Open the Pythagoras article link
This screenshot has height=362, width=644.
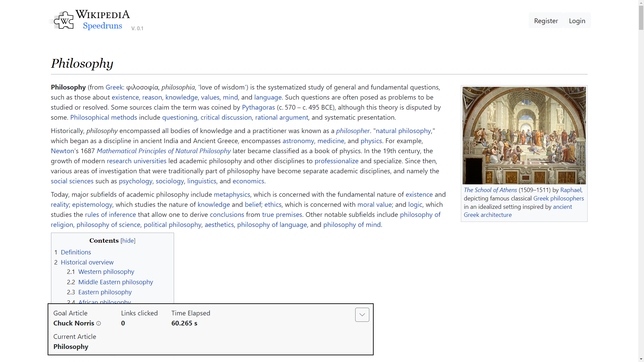coord(258,107)
